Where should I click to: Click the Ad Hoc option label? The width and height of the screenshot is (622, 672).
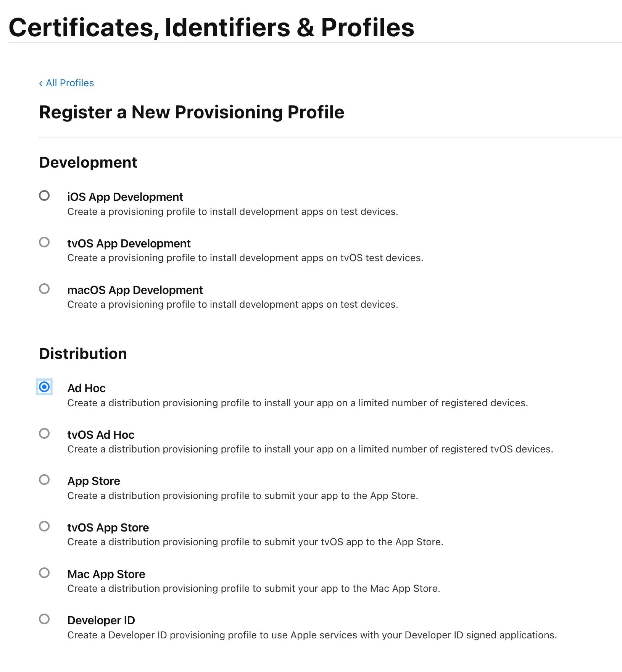[x=87, y=388]
